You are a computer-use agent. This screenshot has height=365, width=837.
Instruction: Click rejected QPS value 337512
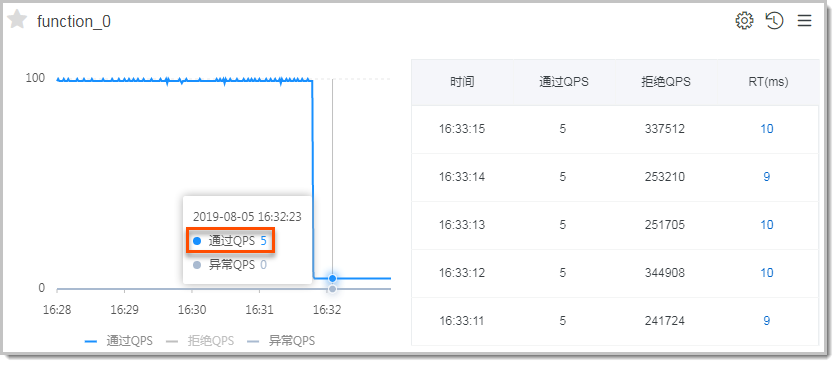tap(665, 129)
